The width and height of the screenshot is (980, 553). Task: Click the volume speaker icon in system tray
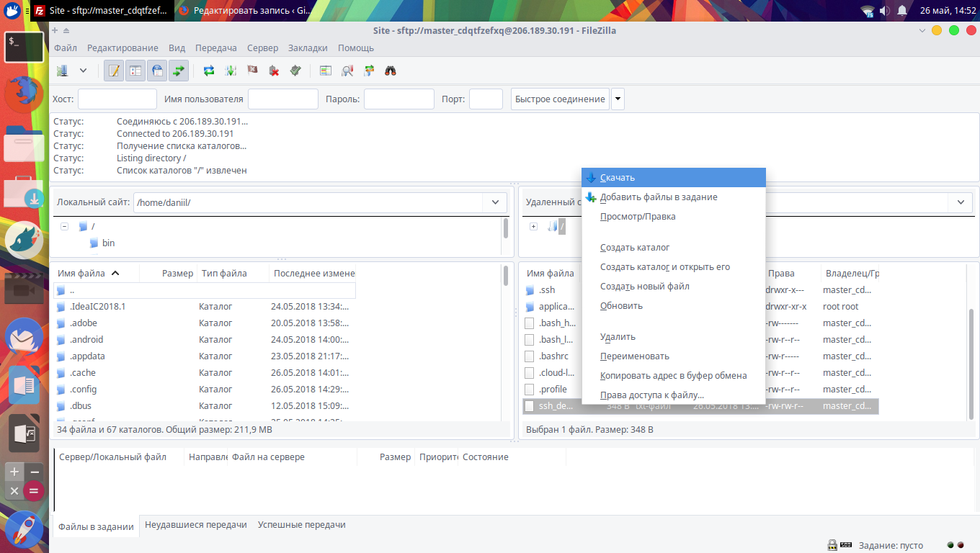(x=883, y=10)
